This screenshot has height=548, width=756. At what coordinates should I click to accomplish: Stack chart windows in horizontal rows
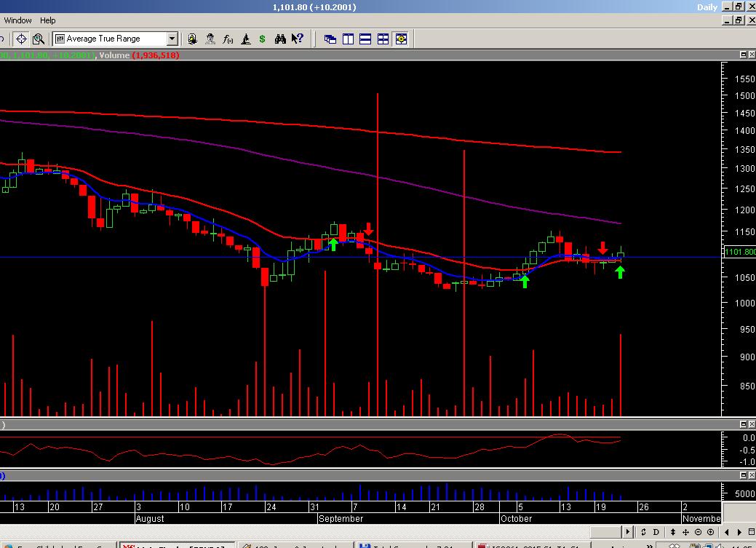click(x=365, y=39)
